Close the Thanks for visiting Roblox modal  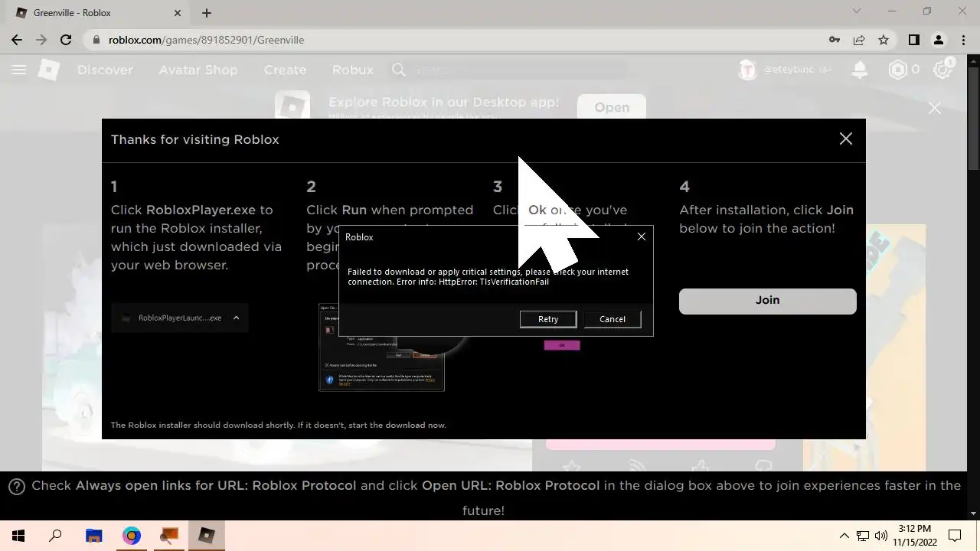(x=845, y=139)
